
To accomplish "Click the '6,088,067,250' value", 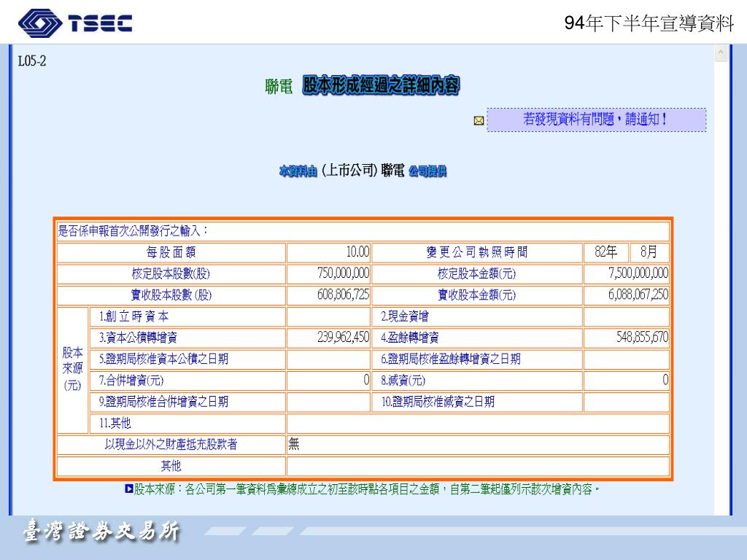I will click(x=638, y=295).
